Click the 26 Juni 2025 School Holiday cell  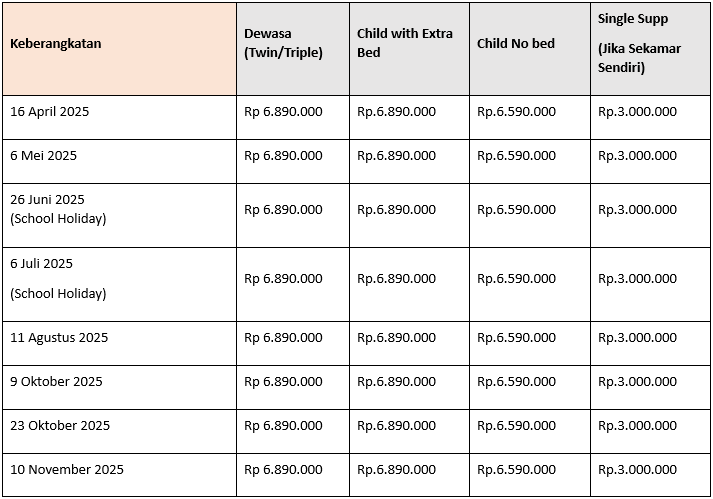(x=119, y=216)
